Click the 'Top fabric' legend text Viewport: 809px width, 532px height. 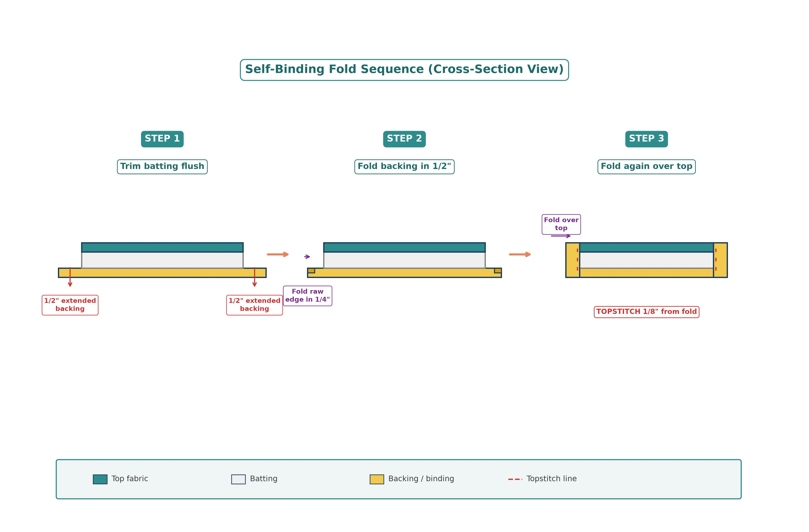click(x=129, y=478)
